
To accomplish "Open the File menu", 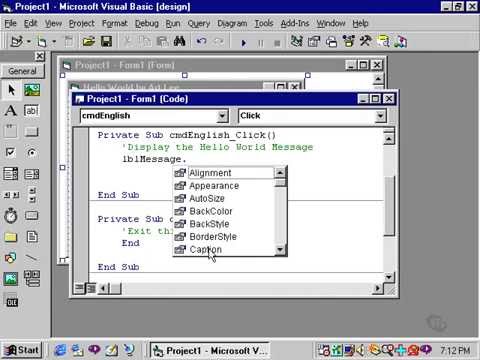I will click(10, 23).
